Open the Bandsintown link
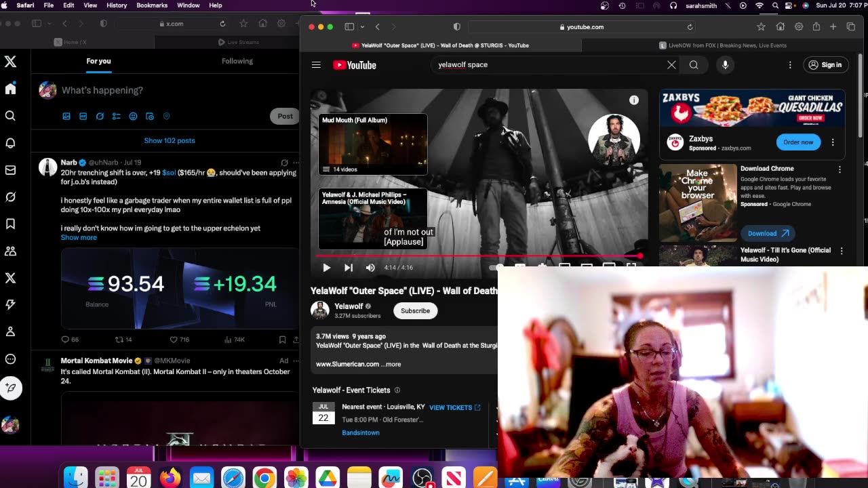 tap(361, 432)
